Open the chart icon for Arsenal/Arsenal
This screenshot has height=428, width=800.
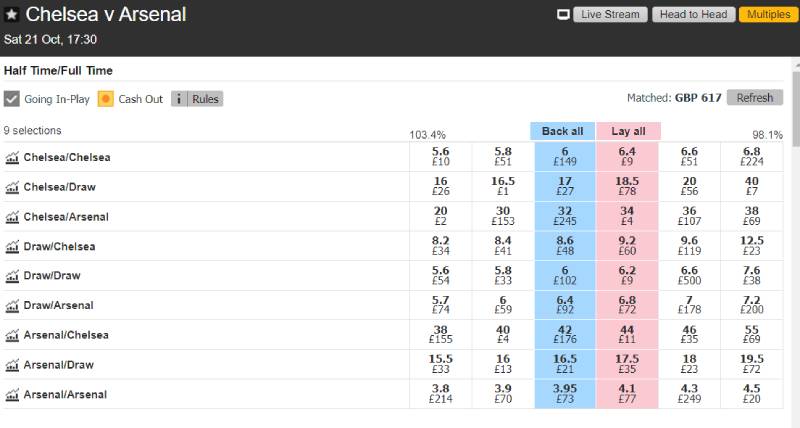tap(12, 395)
